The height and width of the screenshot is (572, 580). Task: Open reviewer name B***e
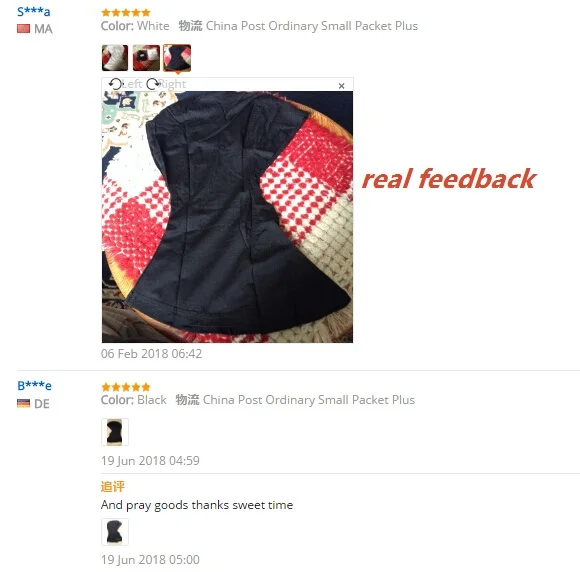coord(34,386)
